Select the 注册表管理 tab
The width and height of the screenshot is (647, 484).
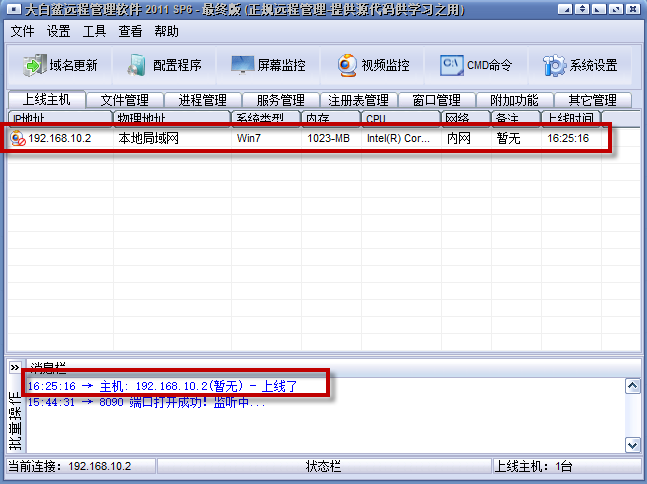(358, 100)
